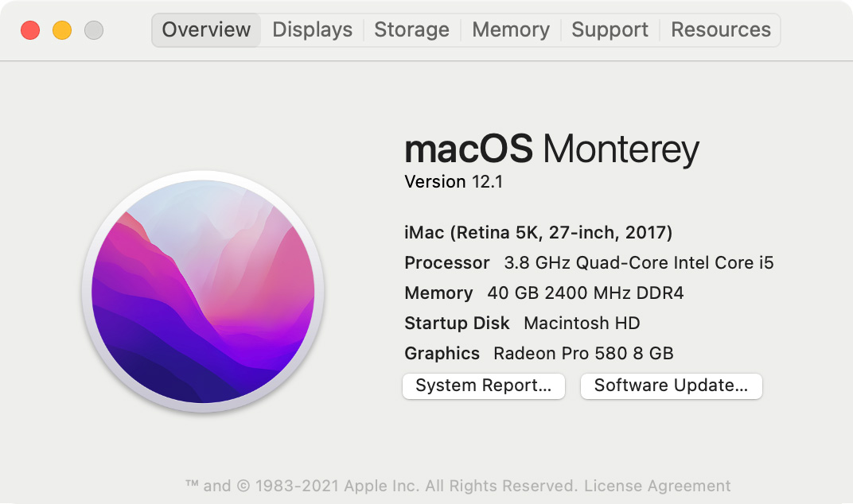Image resolution: width=853 pixels, height=504 pixels.
Task: Open Software Update... button
Action: (672, 386)
